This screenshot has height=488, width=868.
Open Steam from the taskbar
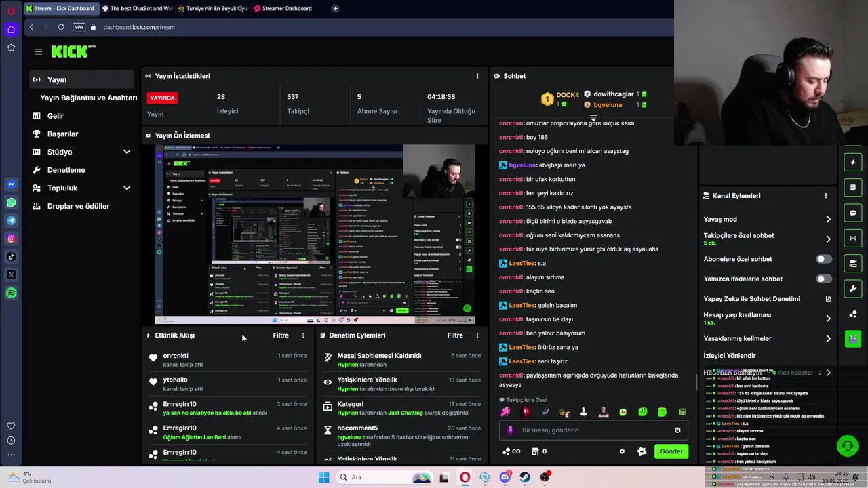click(525, 477)
